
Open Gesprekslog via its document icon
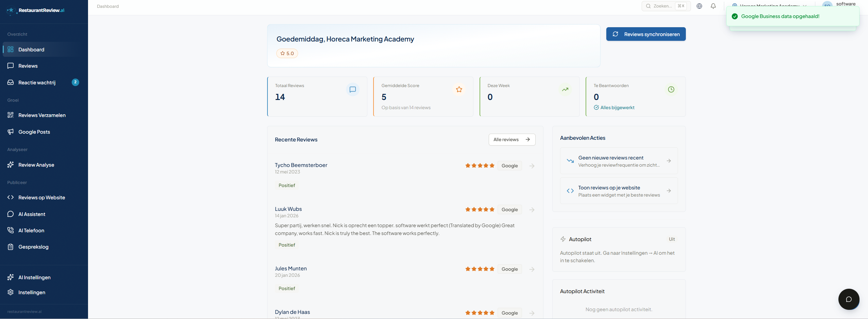click(x=11, y=247)
